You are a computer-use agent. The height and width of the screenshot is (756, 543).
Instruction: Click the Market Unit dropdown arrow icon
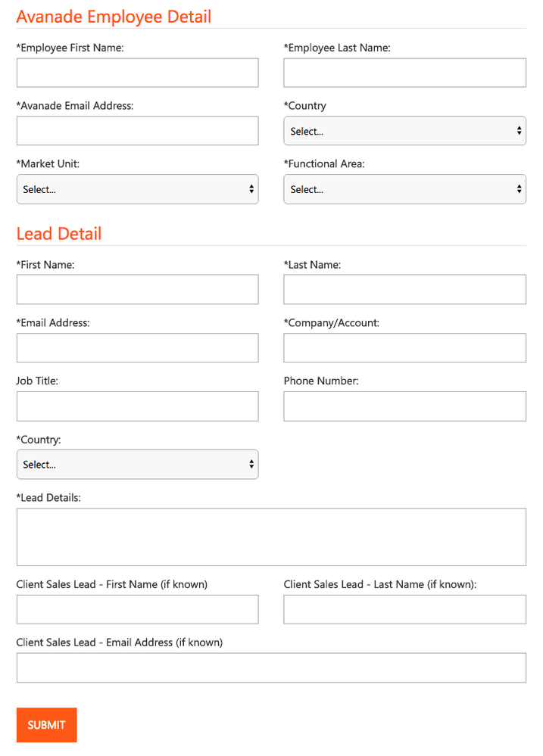(251, 189)
